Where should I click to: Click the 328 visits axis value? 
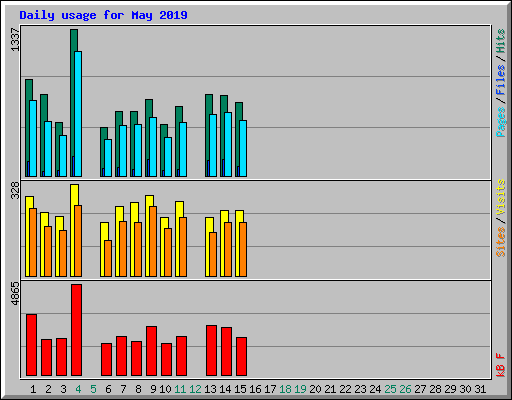click(15, 190)
